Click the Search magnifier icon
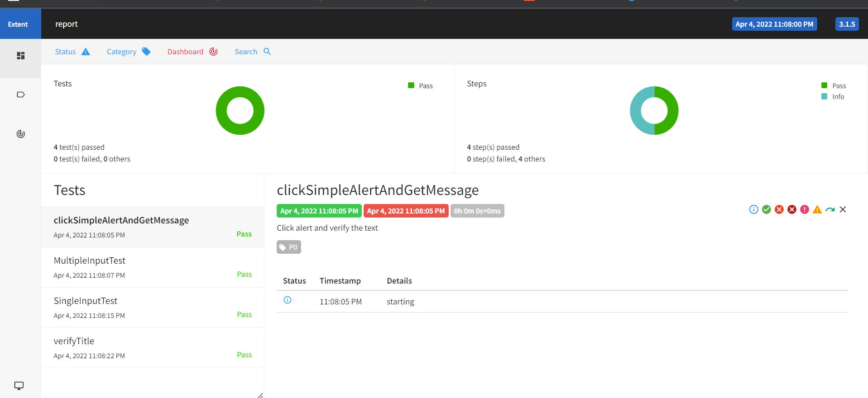The width and height of the screenshot is (868, 398). (x=267, y=52)
